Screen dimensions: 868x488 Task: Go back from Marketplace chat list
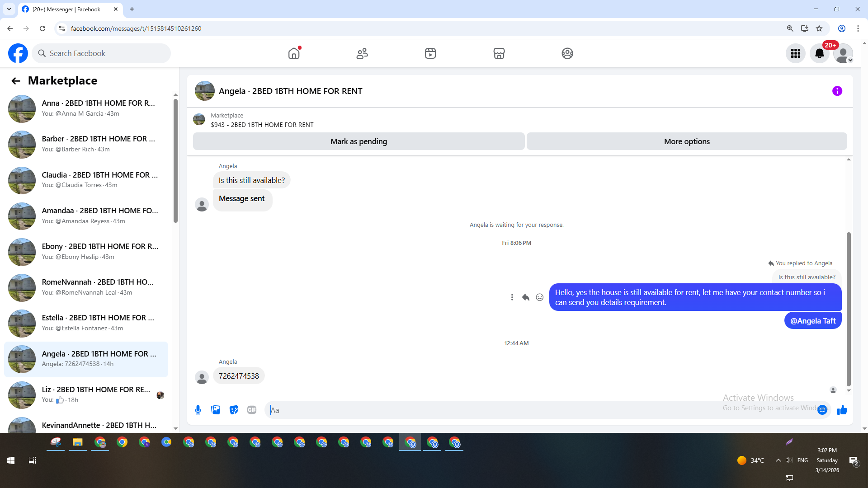(x=16, y=81)
